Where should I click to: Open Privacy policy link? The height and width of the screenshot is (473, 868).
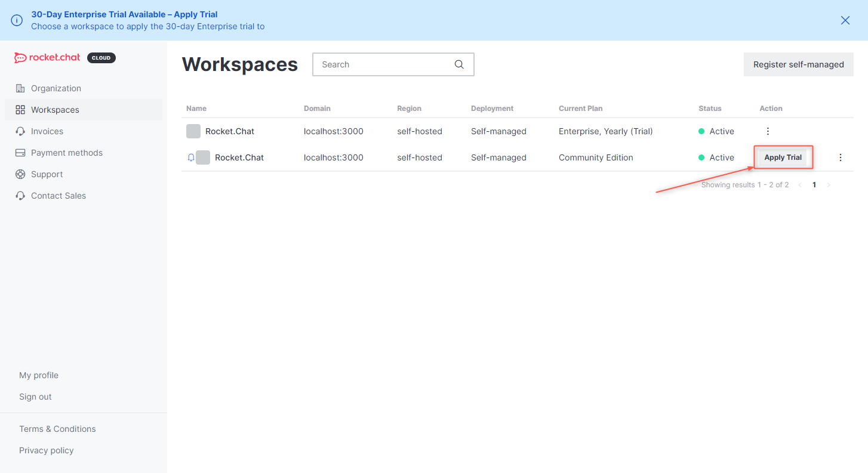coord(47,450)
